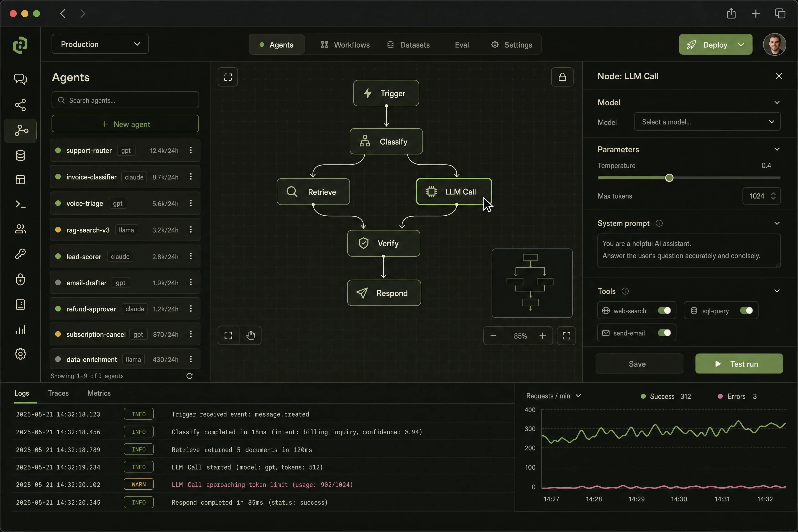Disable the web-search tool toggle

[x=664, y=310]
